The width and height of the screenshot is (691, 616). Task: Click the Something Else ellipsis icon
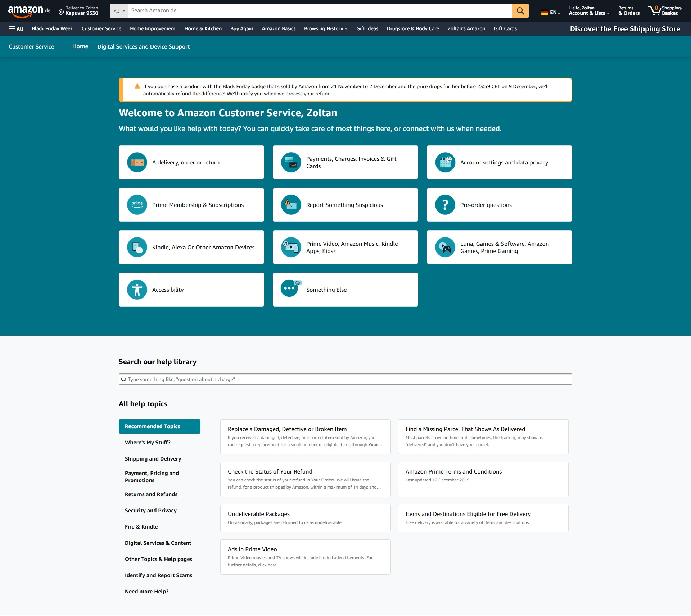point(291,289)
